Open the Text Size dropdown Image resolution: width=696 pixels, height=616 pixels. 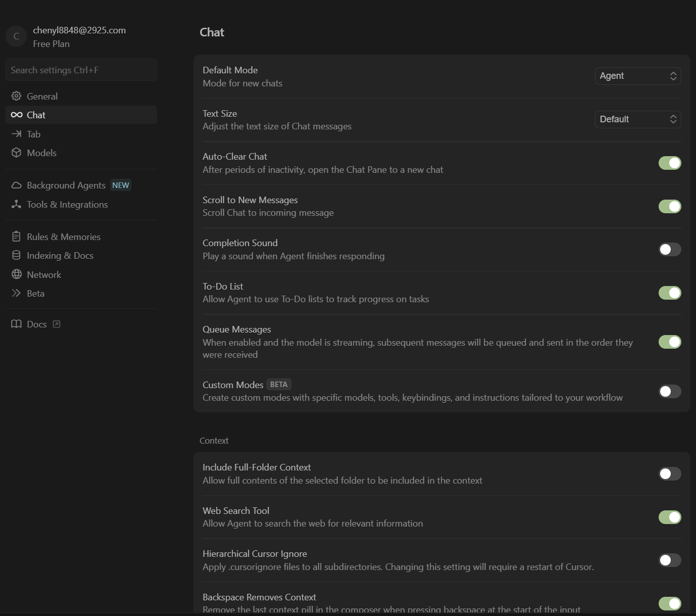[x=637, y=119]
